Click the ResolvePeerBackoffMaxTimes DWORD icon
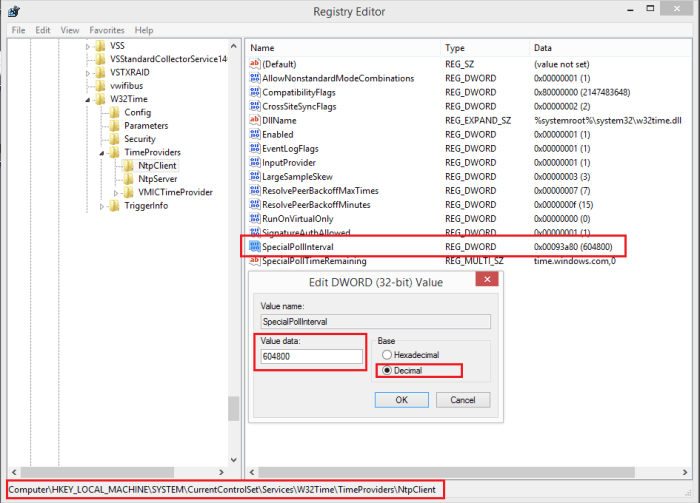This screenshot has height=503, width=700. click(254, 191)
